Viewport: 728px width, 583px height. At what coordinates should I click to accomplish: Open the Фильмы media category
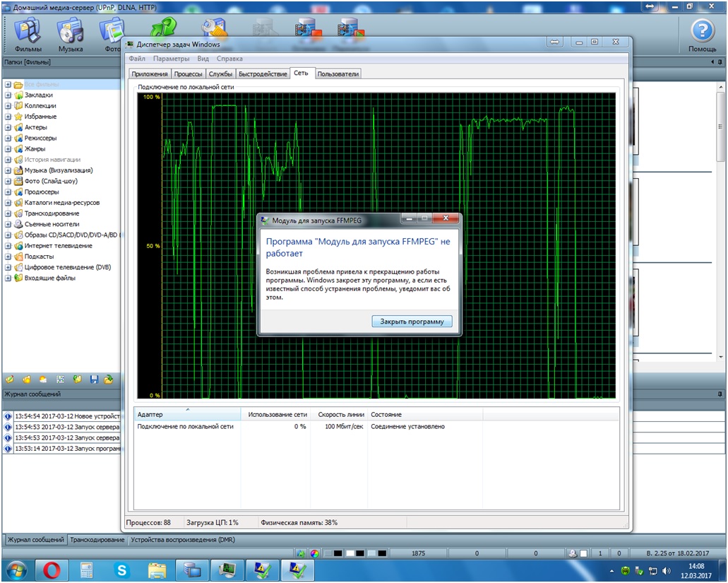point(28,34)
